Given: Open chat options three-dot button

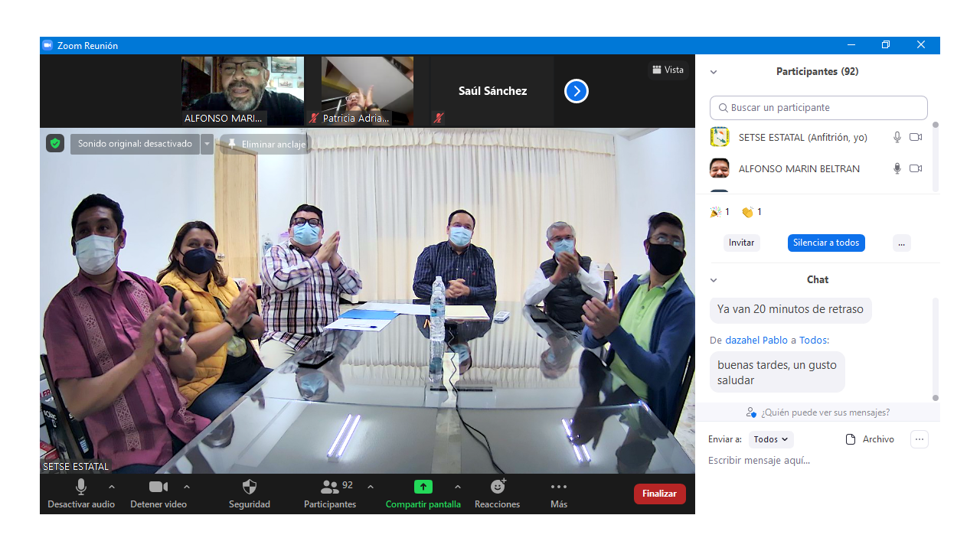Looking at the screenshot, I should click(x=920, y=439).
